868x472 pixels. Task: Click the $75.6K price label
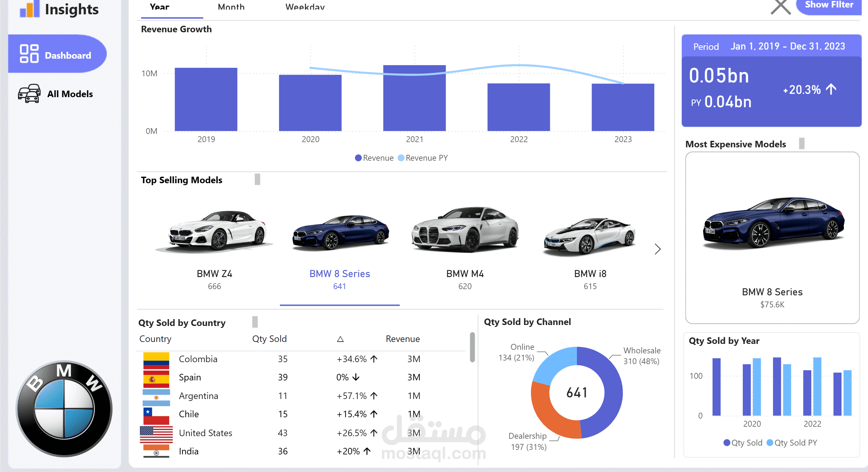pos(772,304)
